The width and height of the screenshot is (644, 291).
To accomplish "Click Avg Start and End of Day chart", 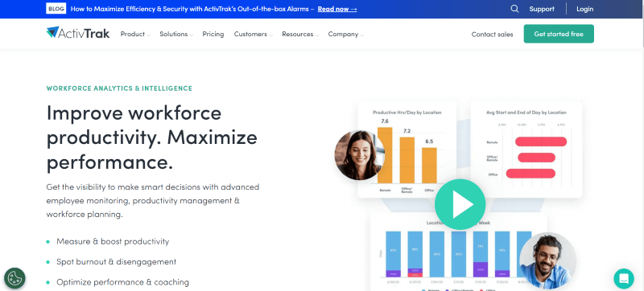I will tap(526, 150).
